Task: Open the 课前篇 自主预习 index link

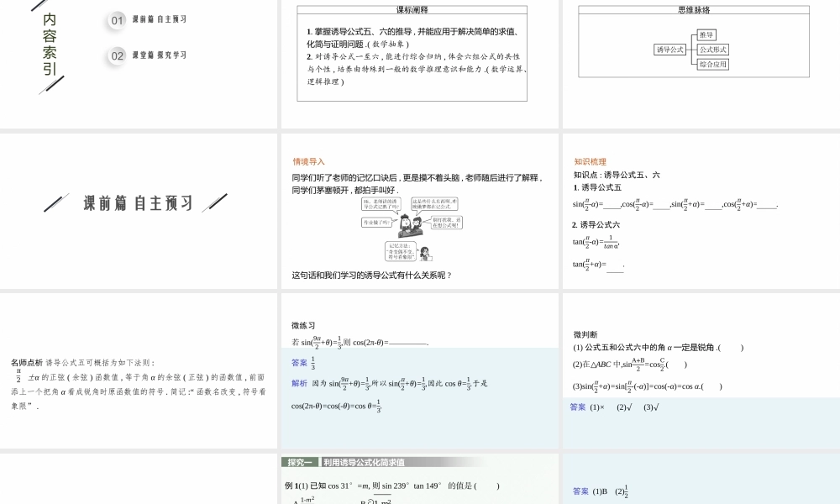Action: [x=160, y=19]
